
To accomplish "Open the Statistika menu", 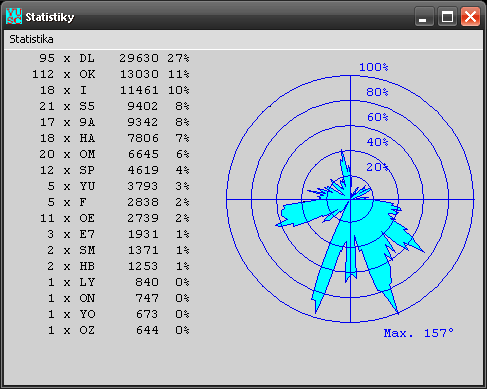I will click(31, 39).
